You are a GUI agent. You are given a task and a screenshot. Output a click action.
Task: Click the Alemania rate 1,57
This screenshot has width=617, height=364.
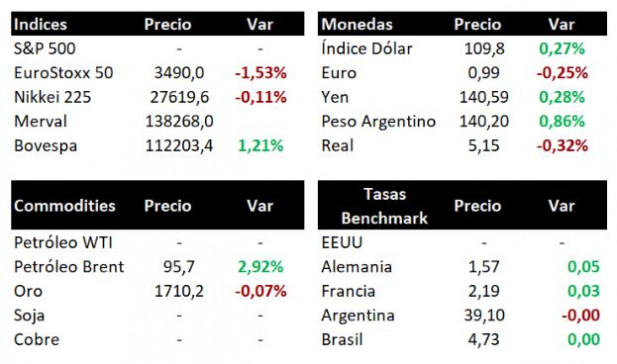tap(484, 267)
